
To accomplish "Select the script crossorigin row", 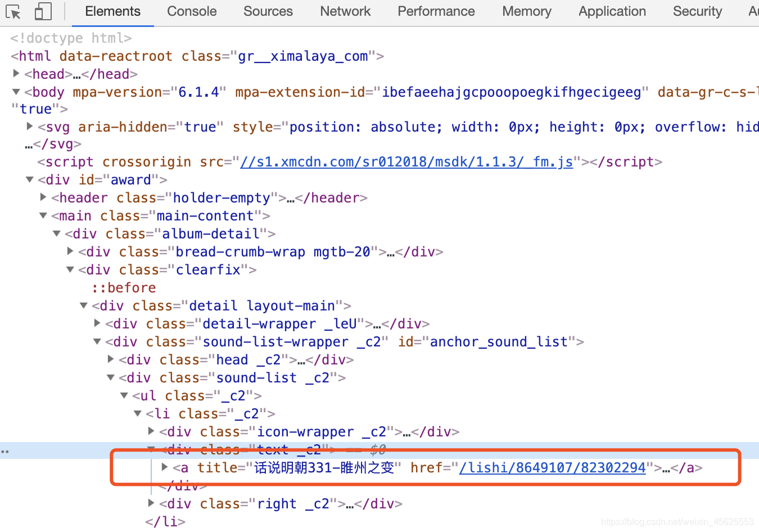I will tap(350, 162).
